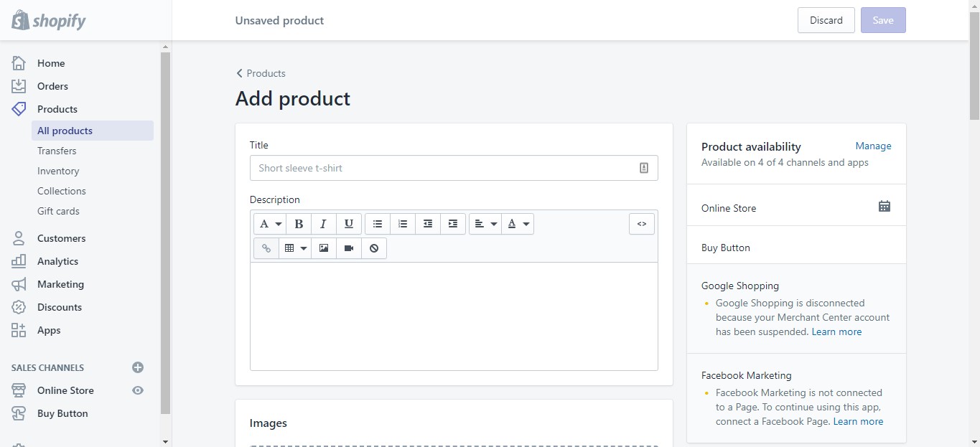Click the Discard button
Image resolution: width=980 pixels, height=447 pixels.
pos(826,20)
